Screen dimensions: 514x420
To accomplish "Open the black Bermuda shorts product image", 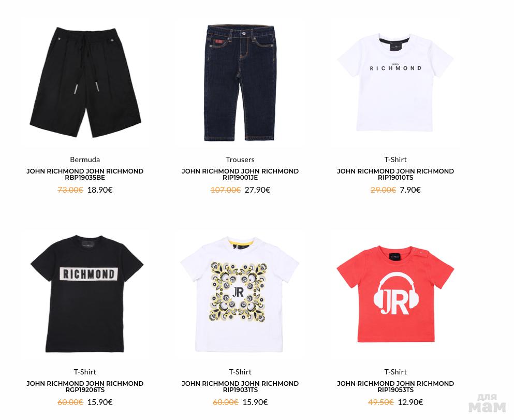I will pyautogui.click(x=85, y=83).
